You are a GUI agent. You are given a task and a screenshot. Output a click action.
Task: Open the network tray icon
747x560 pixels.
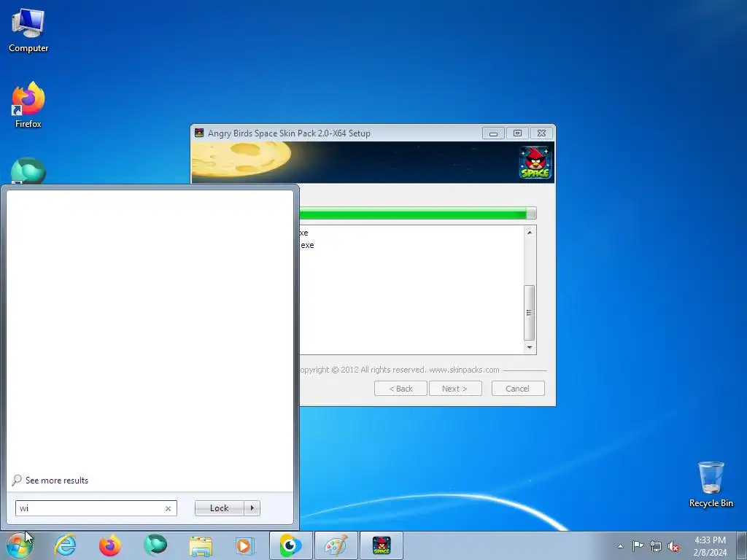point(656,546)
